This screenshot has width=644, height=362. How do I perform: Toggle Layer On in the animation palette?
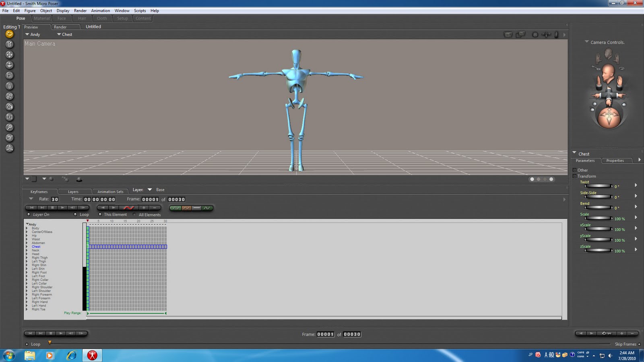28,214
